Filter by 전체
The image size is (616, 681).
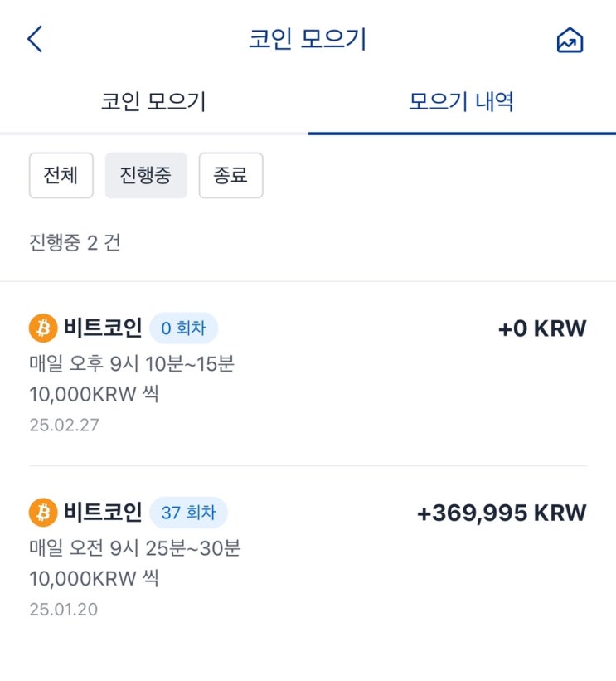pos(61,176)
